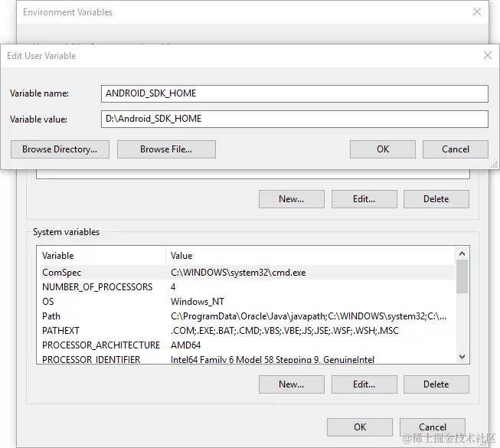The image size is (500, 448).
Task: Open Browse File dialog
Action: point(166,149)
